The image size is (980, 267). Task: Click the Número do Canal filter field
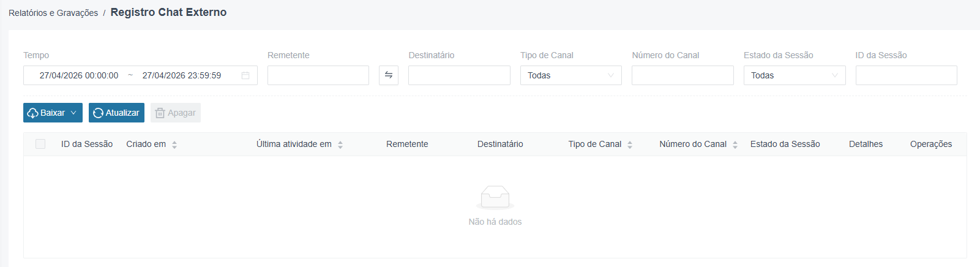pyautogui.click(x=683, y=75)
